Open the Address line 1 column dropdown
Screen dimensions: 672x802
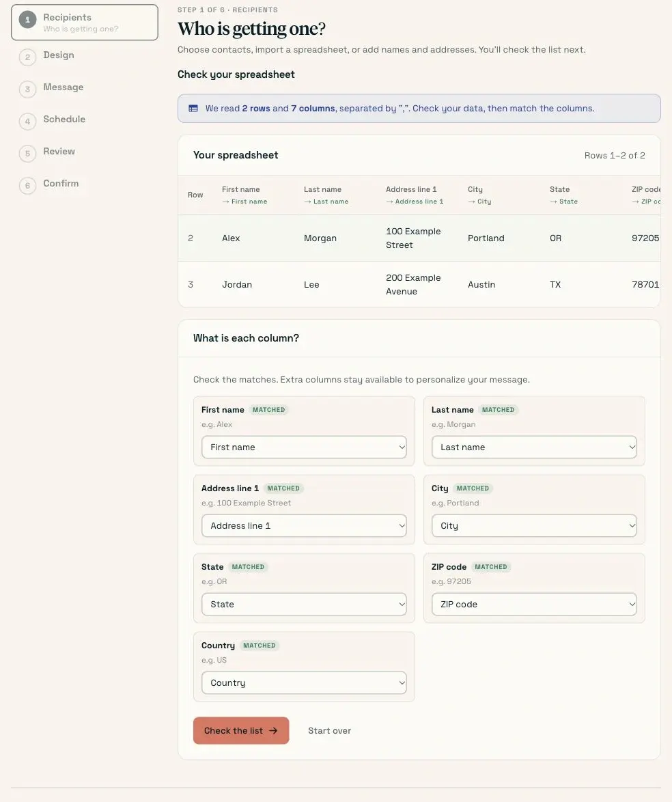click(305, 526)
